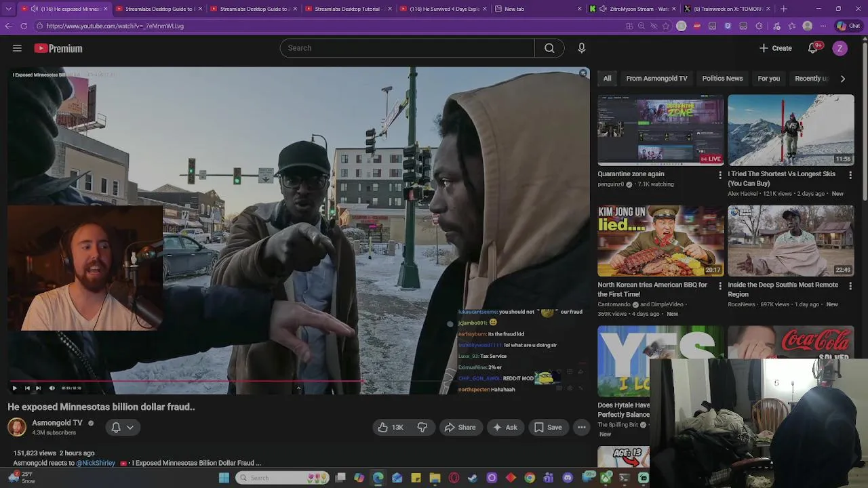Open options for North Korean BBQ video
Screen dimensions: 868x488
click(x=720, y=286)
